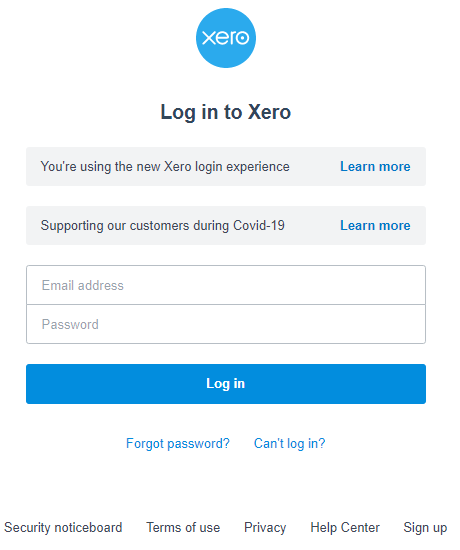Viewport: 460px width, 550px height.
Task: Go to Sign up in footer
Action: point(425,528)
